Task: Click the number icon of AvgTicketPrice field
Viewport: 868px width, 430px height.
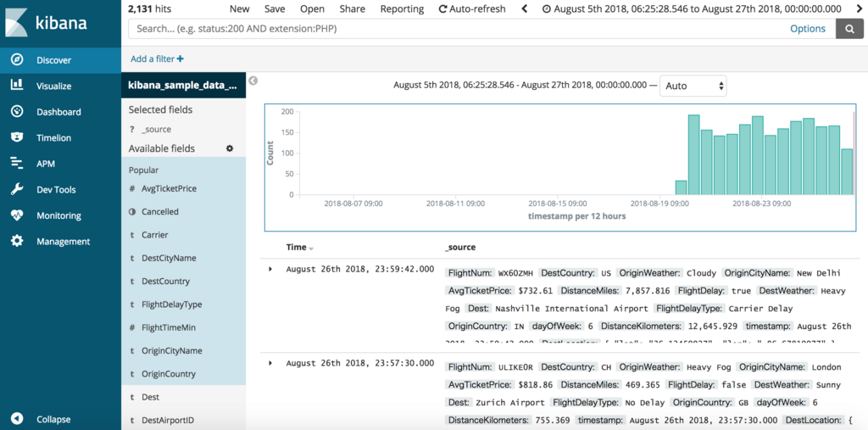Action: [131, 188]
